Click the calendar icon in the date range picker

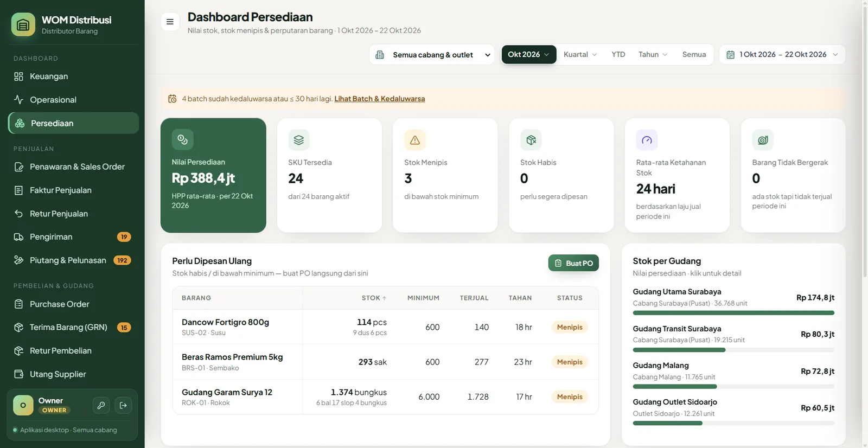[x=731, y=55]
